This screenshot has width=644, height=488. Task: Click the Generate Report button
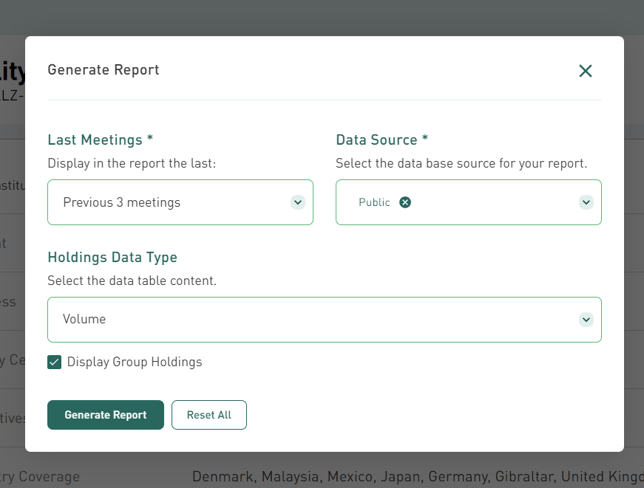[x=106, y=415]
